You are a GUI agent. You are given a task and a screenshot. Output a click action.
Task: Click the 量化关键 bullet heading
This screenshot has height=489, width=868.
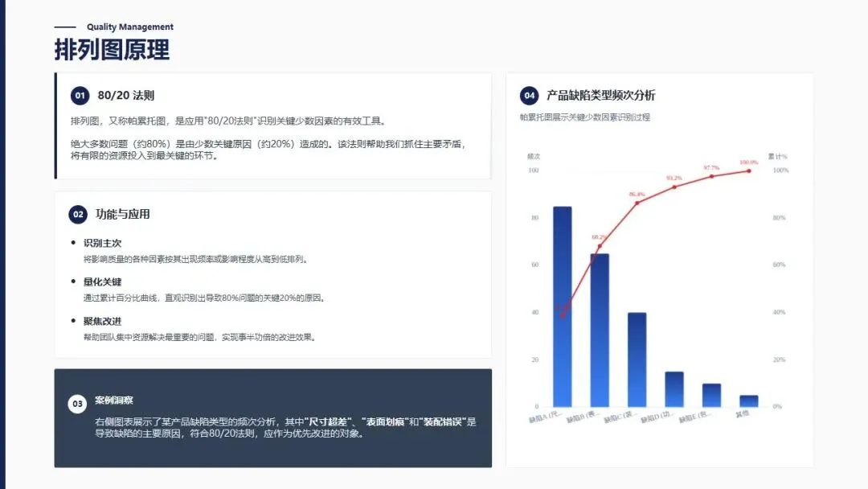pyautogui.click(x=102, y=281)
